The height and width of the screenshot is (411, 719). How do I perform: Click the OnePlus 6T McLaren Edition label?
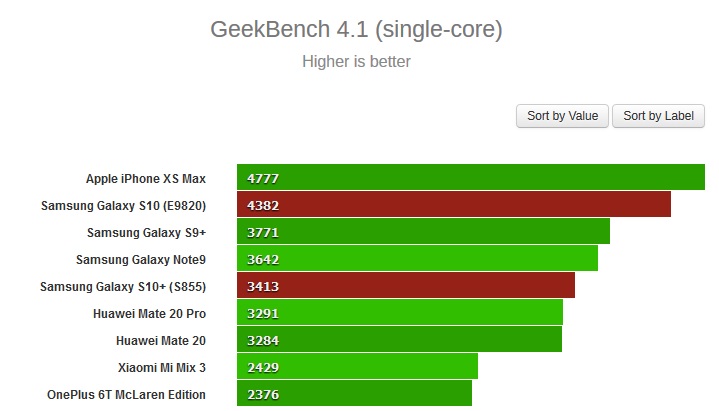(x=126, y=395)
